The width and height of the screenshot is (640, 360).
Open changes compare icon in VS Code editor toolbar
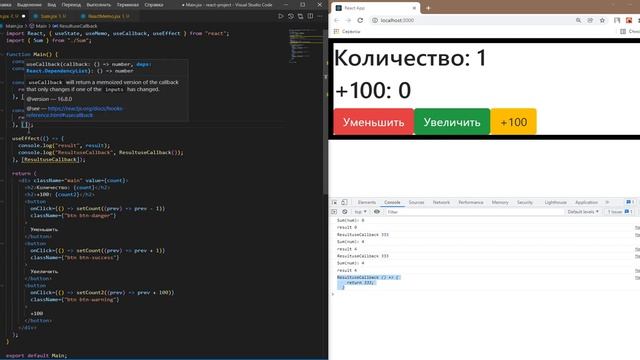(300, 16)
